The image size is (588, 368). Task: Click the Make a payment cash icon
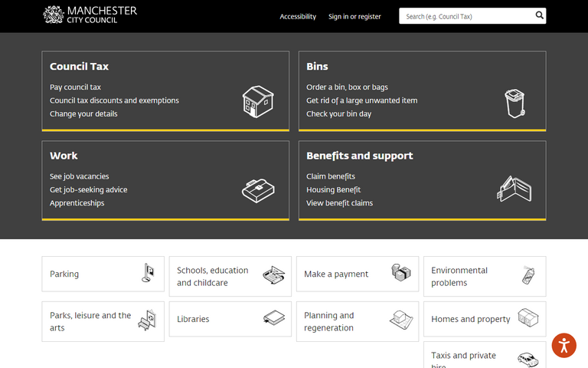pyautogui.click(x=401, y=274)
